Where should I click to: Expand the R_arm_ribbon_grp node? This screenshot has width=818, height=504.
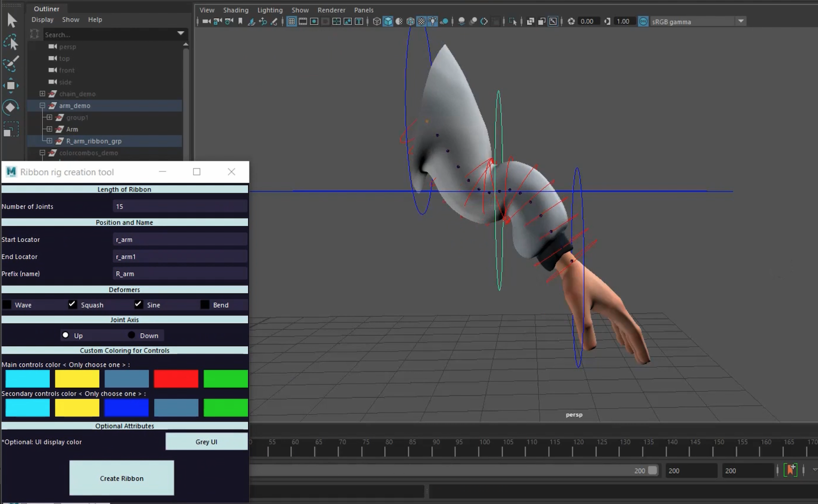coord(49,141)
